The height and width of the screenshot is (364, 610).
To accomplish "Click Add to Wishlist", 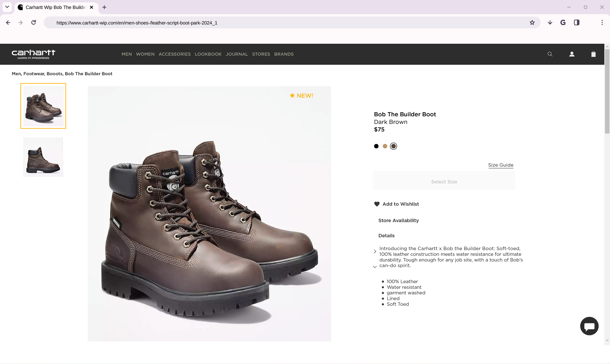I will tap(400, 204).
